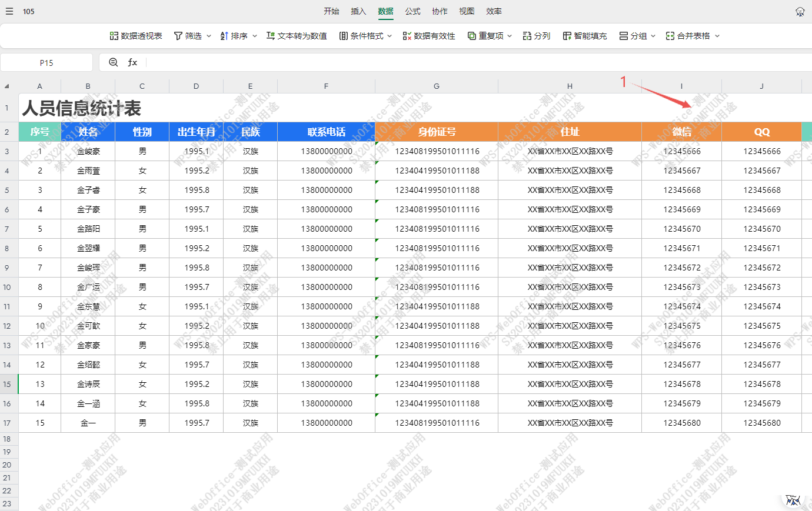Click the 联系电话 header cell
Viewport: 812px width, 511px height.
326,132
